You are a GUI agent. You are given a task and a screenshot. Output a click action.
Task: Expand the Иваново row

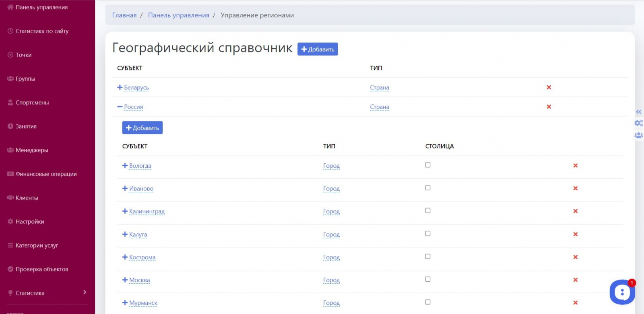(125, 188)
